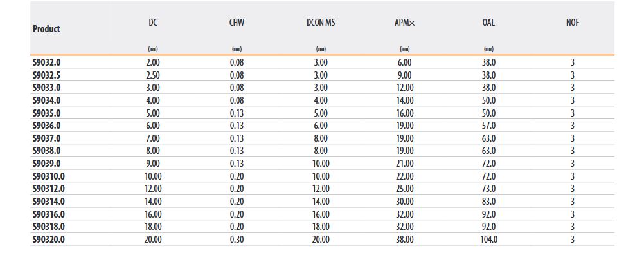Select the DC value 2.50
Viewport: 644px width, 264px height.
(153, 75)
